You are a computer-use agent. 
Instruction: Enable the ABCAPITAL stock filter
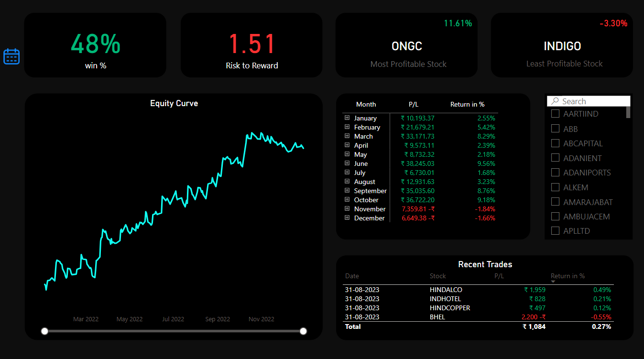tap(556, 143)
